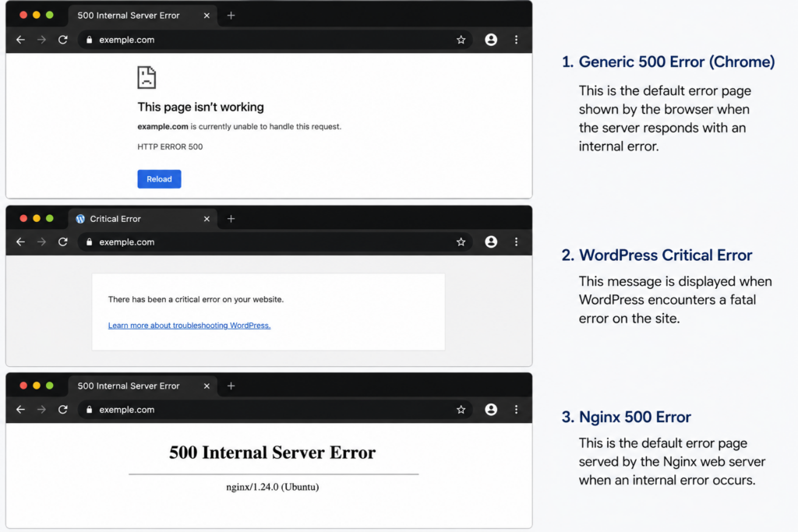The image size is (798, 532).
Task: Click the sad page error icon
Action: click(x=147, y=78)
